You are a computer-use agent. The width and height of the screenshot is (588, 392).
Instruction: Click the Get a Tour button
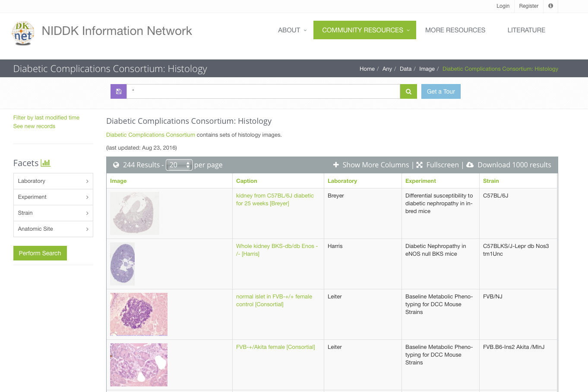point(441,91)
